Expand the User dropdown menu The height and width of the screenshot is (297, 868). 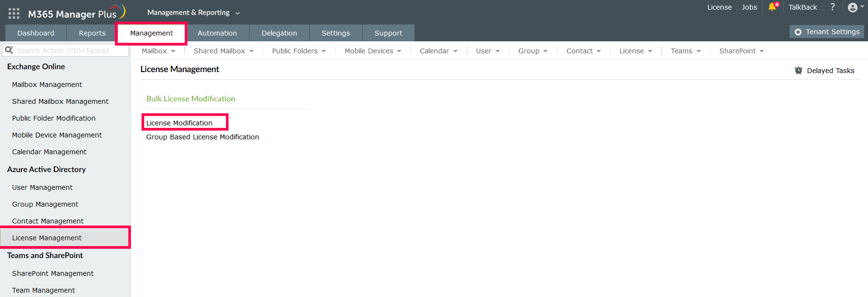(x=488, y=50)
